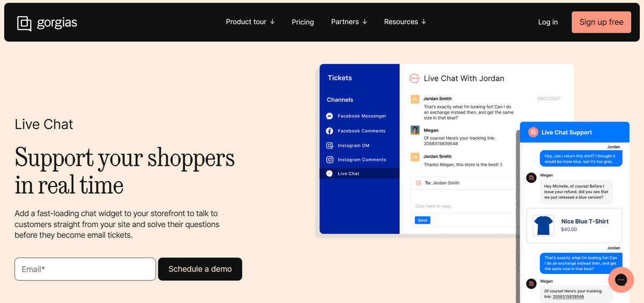This screenshot has height=303, width=644.
Task: Expand the Partners menu
Action: click(x=349, y=22)
